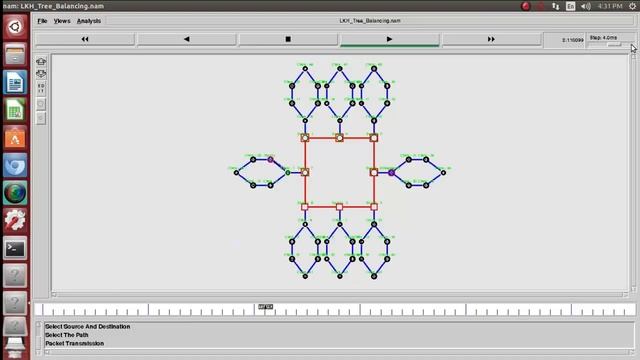Play the animation forward
The height and width of the screenshot is (360, 640).
pyautogui.click(x=389, y=39)
